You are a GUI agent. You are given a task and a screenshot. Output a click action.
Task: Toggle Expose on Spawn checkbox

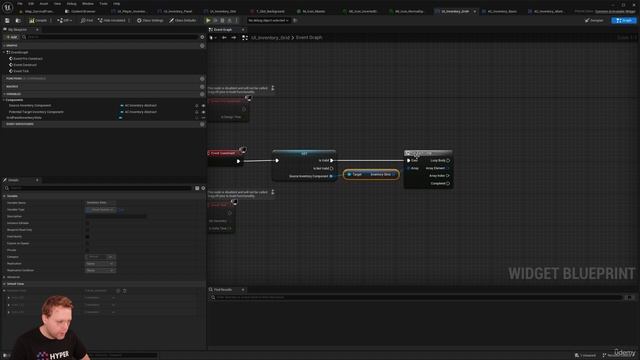pyautogui.click(x=87, y=244)
